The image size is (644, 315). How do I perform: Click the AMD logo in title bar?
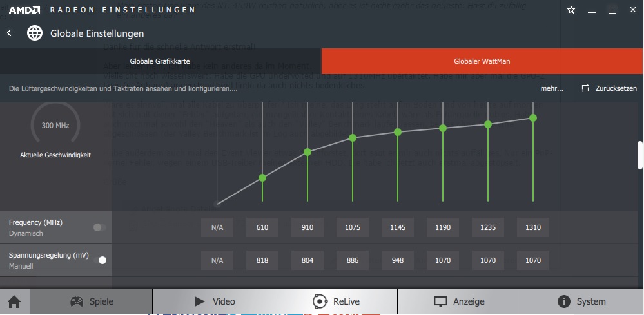pos(24,10)
